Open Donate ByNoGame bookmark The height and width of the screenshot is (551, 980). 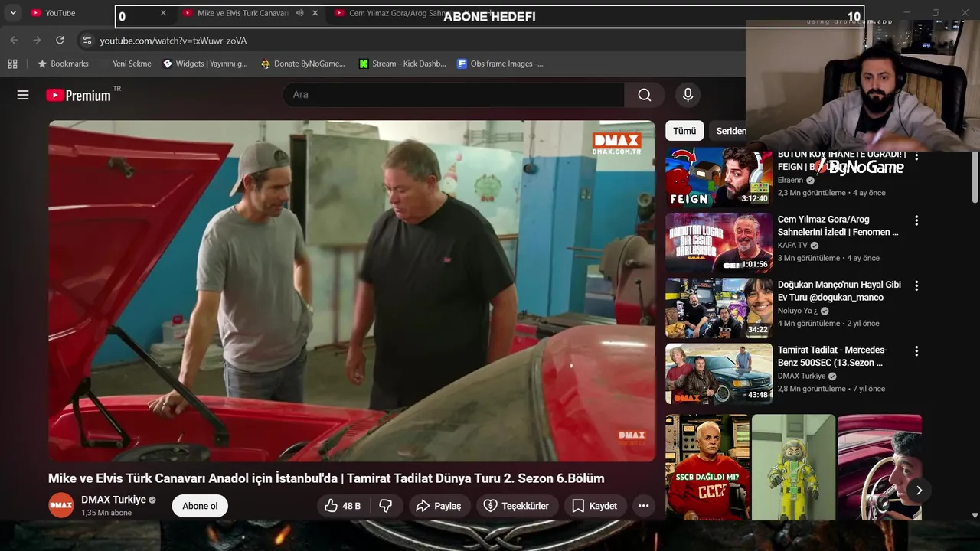(303, 64)
